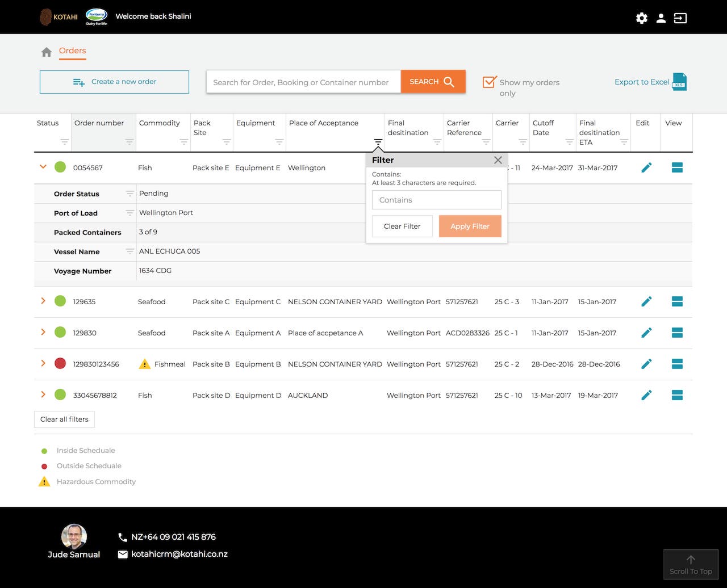Image resolution: width=727 pixels, height=588 pixels.
Task: Click the Contains text field in the filter popup
Action: [x=436, y=200]
